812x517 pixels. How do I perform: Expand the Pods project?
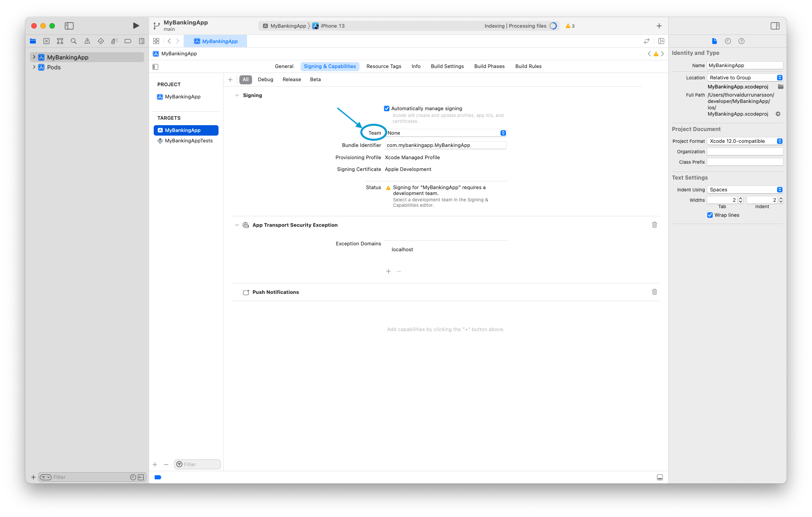click(34, 67)
